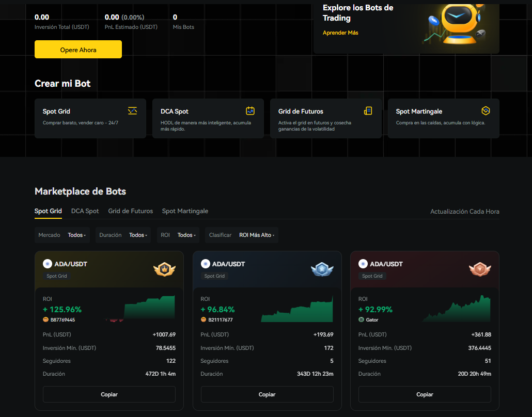This screenshot has width=532, height=417.
Task: Click the Gator user avatar
Action: click(x=361, y=320)
